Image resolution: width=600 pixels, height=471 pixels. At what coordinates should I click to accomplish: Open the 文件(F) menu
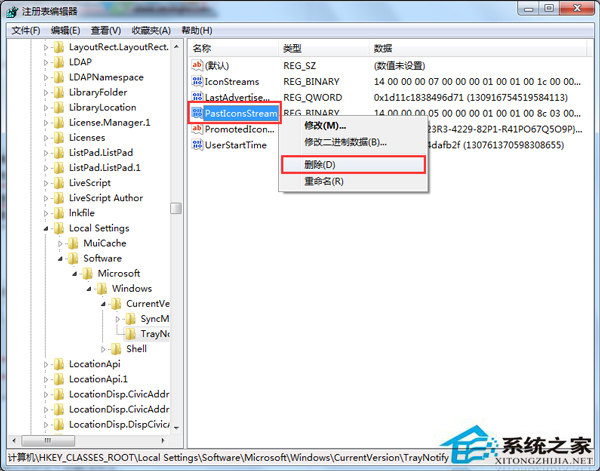pyautogui.click(x=26, y=30)
